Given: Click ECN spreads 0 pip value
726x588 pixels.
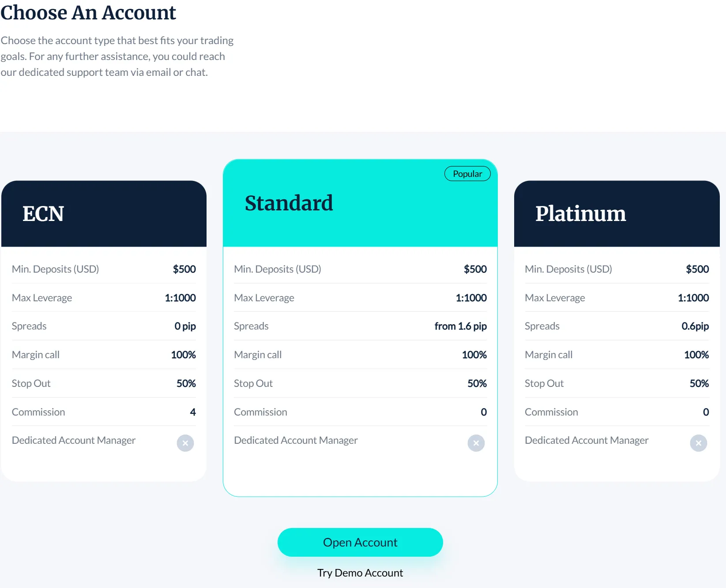Looking at the screenshot, I should coord(185,326).
